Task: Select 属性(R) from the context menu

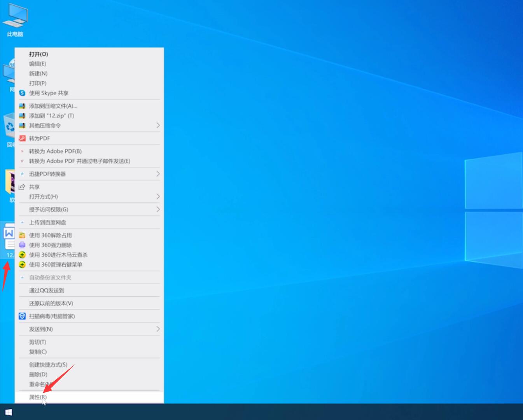Action: [38, 397]
